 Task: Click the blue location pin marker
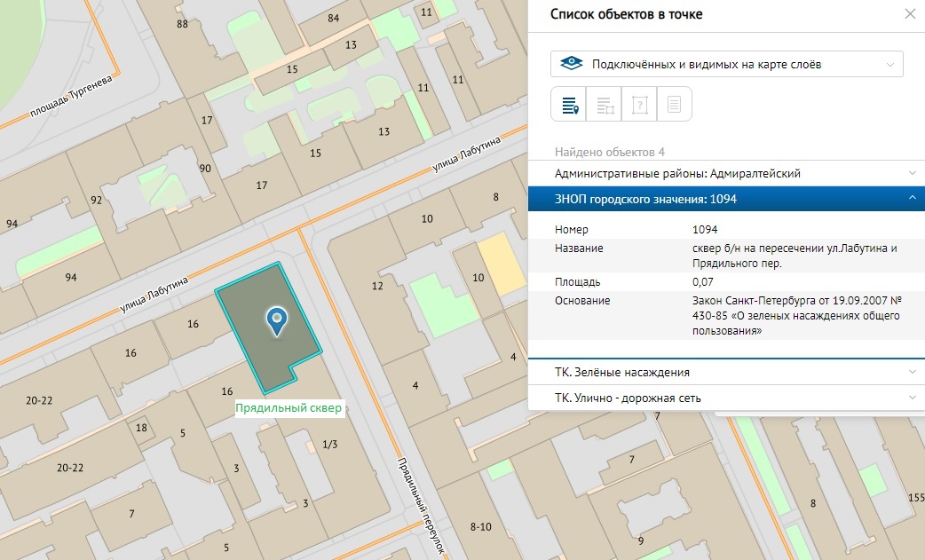pos(278,320)
